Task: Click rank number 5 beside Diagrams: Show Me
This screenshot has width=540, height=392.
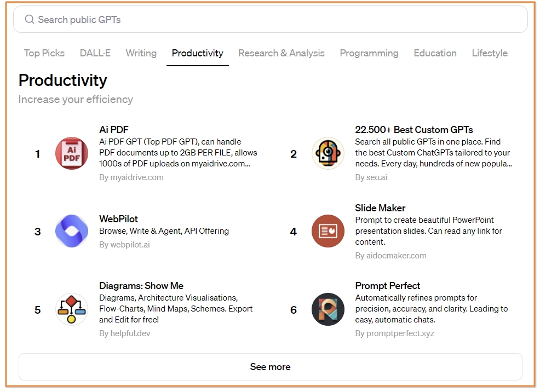Action: (x=38, y=310)
